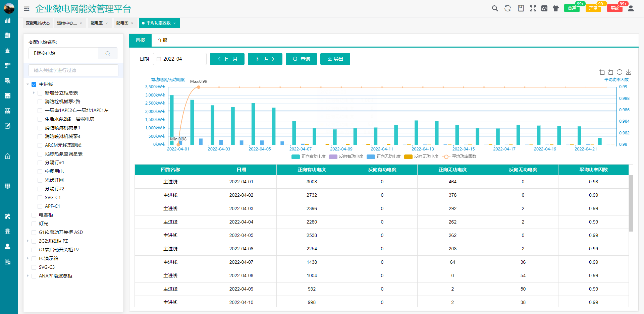Open the theme (T-shirt) icon in the top bar
The height and width of the screenshot is (314, 644).
(x=556, y=8)
